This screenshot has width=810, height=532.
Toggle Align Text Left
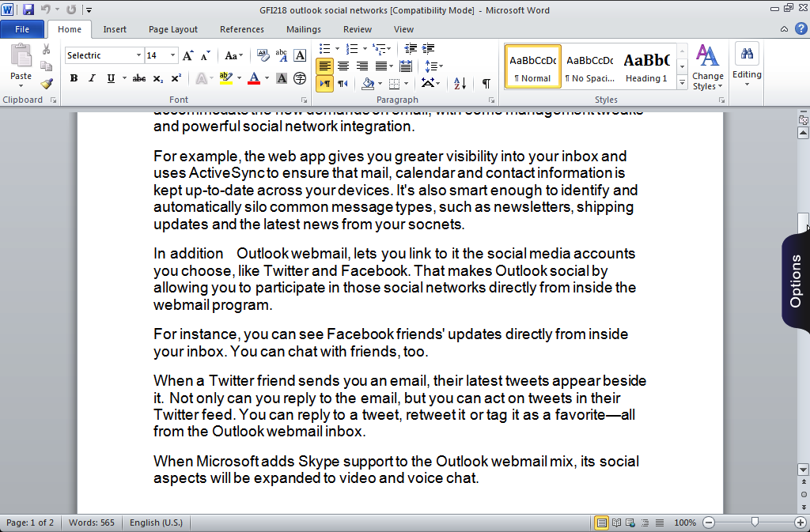tap(324, 66)
